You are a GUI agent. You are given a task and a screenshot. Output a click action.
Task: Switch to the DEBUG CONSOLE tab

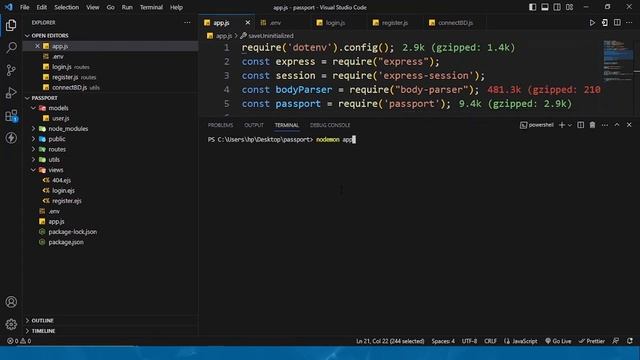(330, 125)
